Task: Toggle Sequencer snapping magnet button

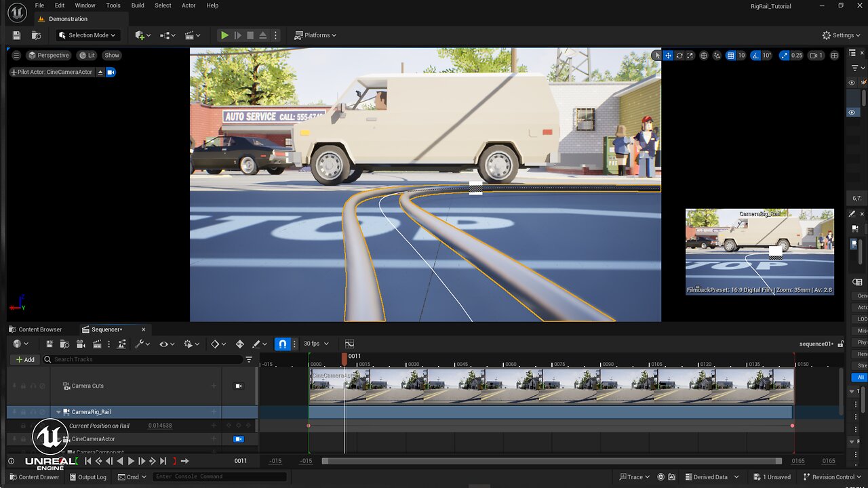Action: point(283,344)
